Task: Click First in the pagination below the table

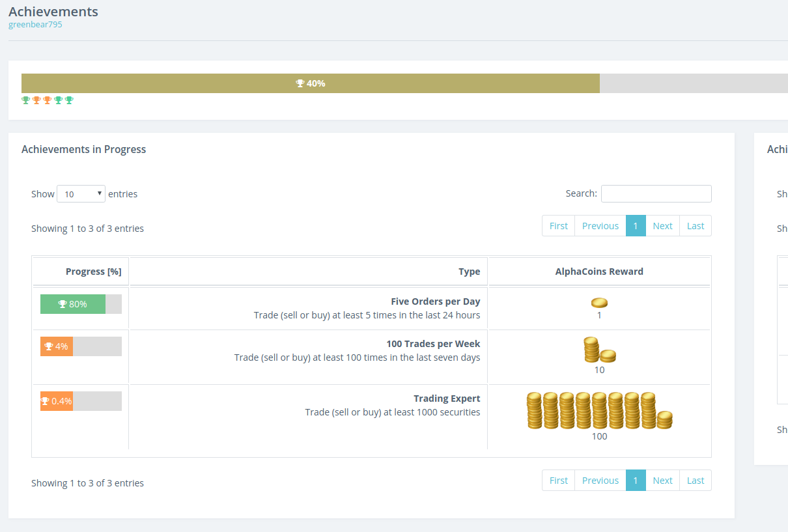Action: (x=559, y=481)
